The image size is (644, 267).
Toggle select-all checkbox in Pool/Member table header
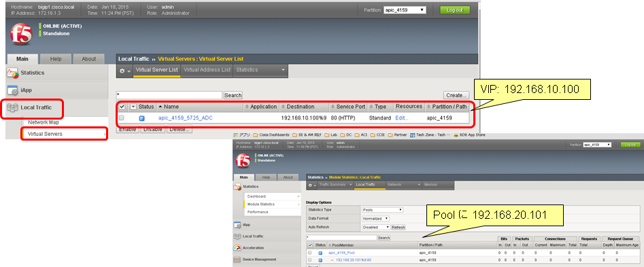coord(310,245)
